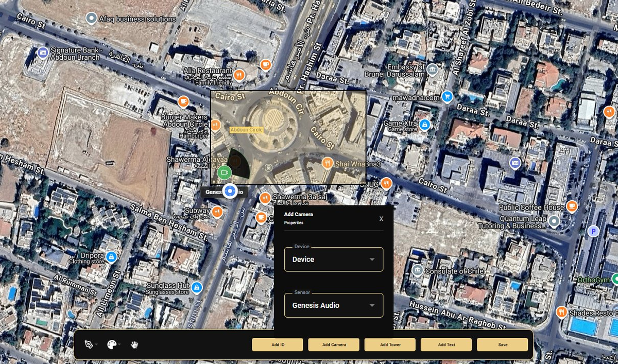Click the bus stop icon in Abdoun Circle

coord(268,167)
